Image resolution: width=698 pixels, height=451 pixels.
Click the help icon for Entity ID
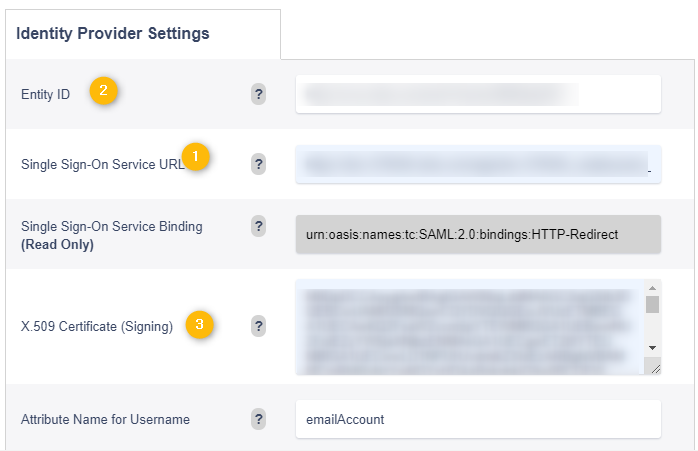tap(258, 94)
